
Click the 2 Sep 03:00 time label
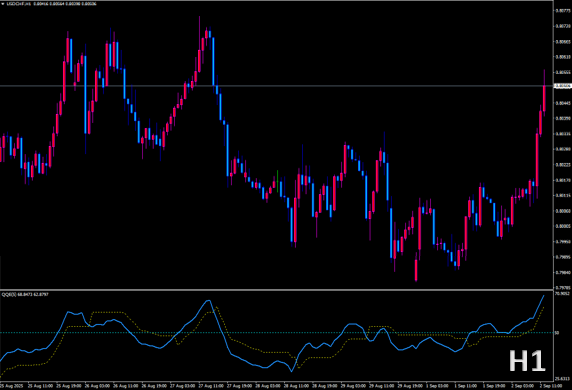coord(522,386)
